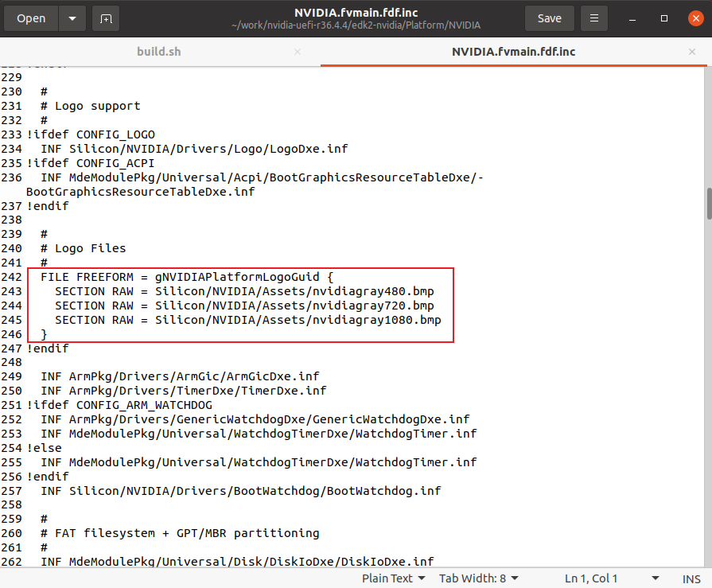Place cursor on the BootWatchdog.inf line
The height and width of the screenshot is (588, 712).
coord(240,490)
